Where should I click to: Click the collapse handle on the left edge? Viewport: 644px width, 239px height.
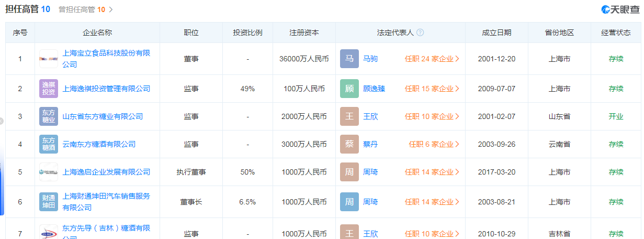pyautogui.click(x=2, y=121)
